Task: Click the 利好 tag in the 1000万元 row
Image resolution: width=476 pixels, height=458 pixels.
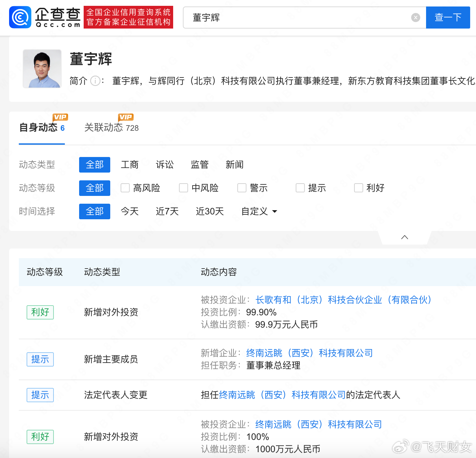Action: (x=40, y=437)
